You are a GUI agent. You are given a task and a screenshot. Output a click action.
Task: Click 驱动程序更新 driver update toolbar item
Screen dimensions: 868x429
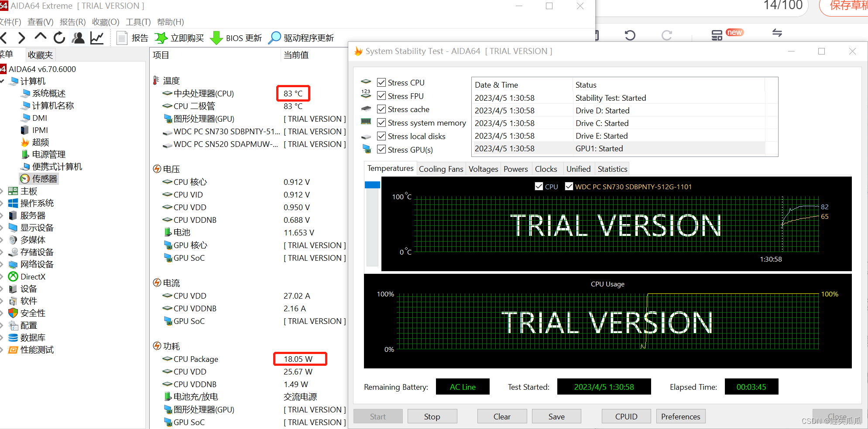[301, 38]
